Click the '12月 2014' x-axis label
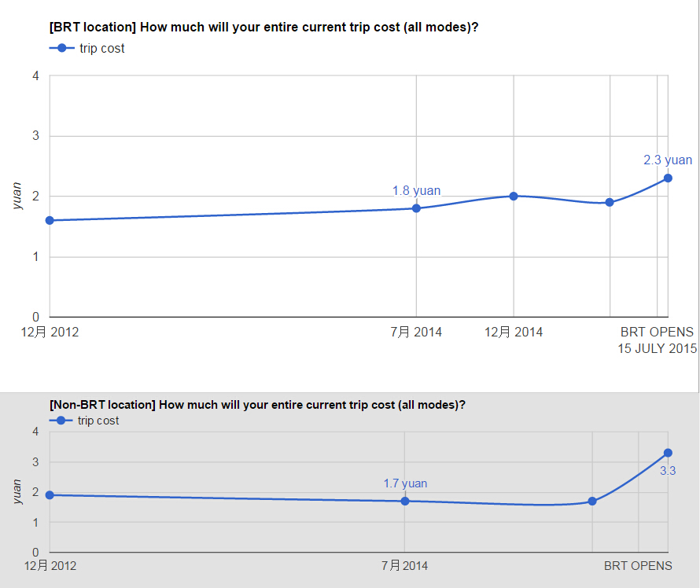 (x=514, y=332)
